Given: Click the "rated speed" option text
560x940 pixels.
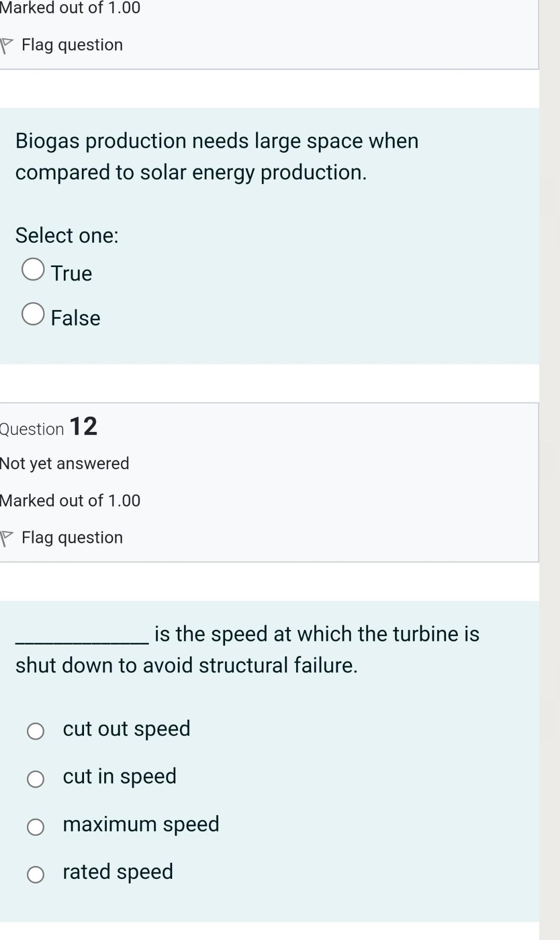Looking at the screenshot, I should coord(118,872).
